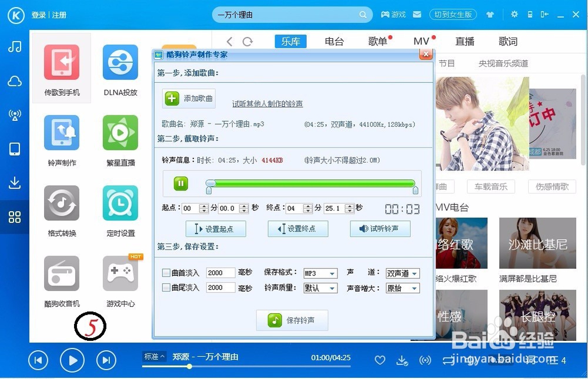
Task: Open 繁星直播 live streaming
Action: (121, 140)
